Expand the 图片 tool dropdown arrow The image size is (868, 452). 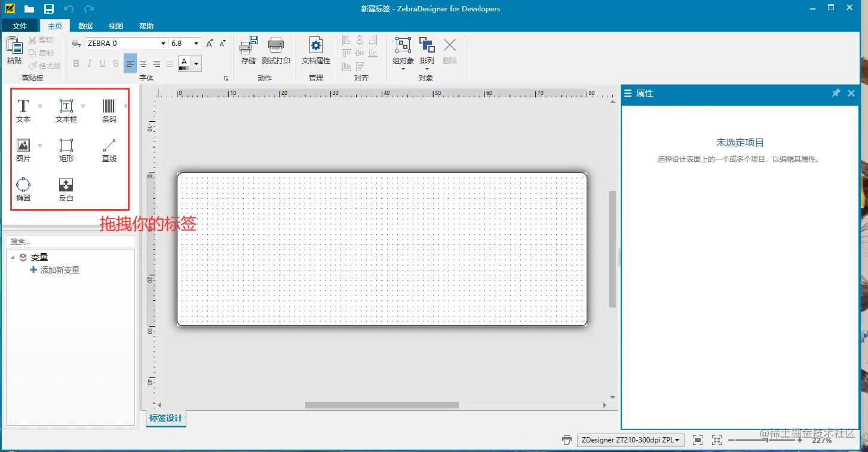click(40, 146)
